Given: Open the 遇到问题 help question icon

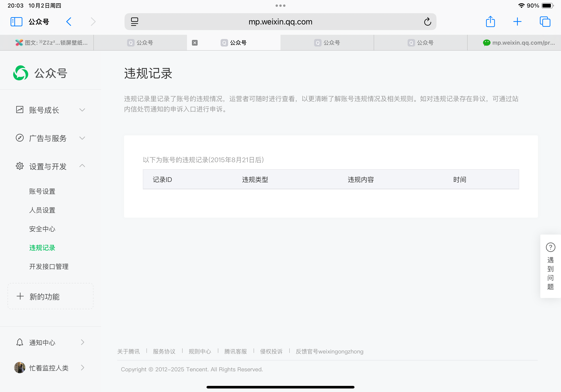Looking at the screenshot, I should (550, 247).
